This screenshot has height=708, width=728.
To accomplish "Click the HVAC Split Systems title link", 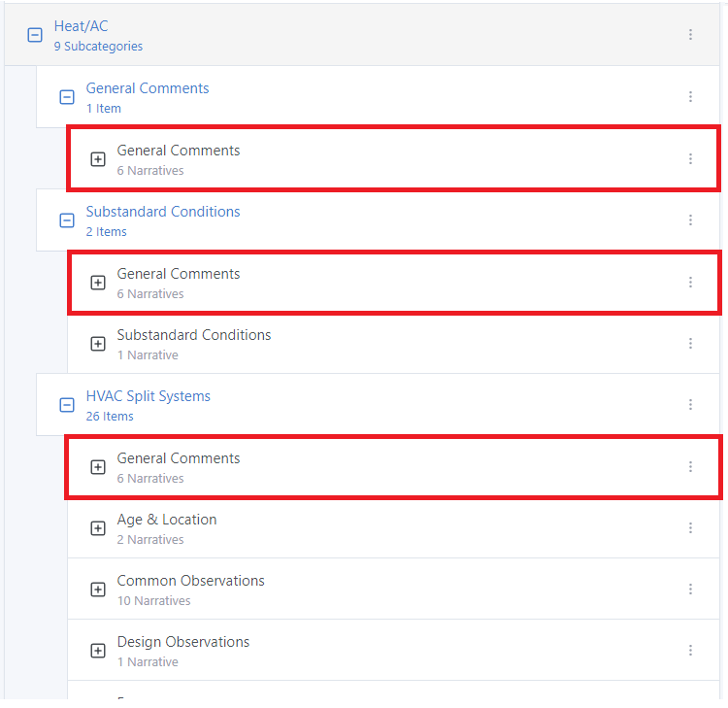I will coord(148,396).
